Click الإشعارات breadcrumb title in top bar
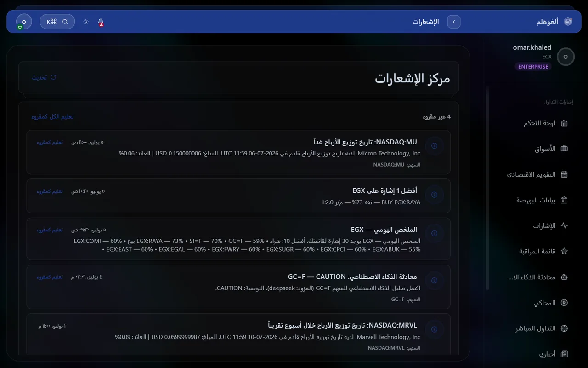The height and width of the screenshot is (368, 588). click(x=425, y=22)
